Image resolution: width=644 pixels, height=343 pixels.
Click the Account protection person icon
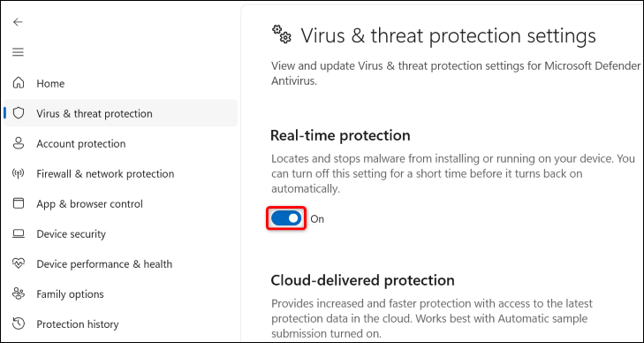click(19, 144)
